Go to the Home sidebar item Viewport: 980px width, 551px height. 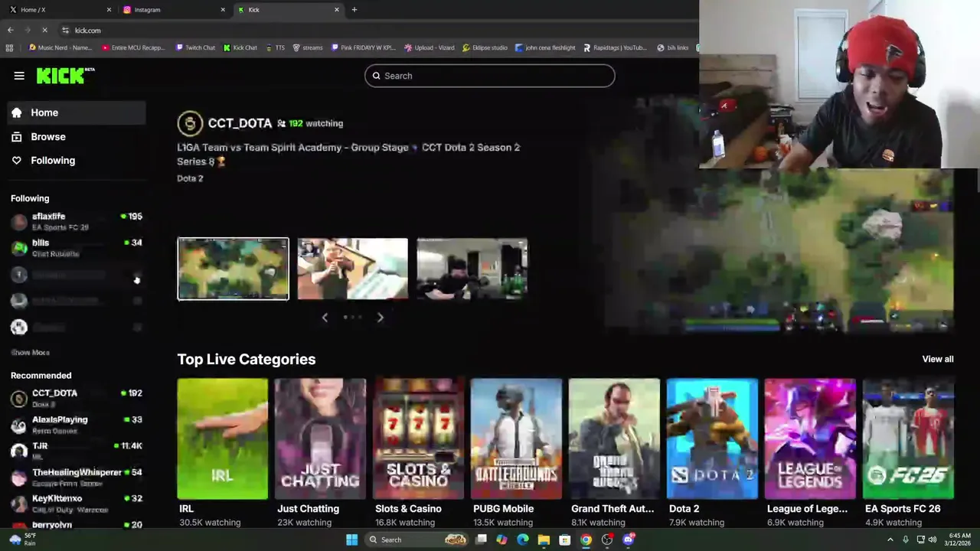(77, 112)
